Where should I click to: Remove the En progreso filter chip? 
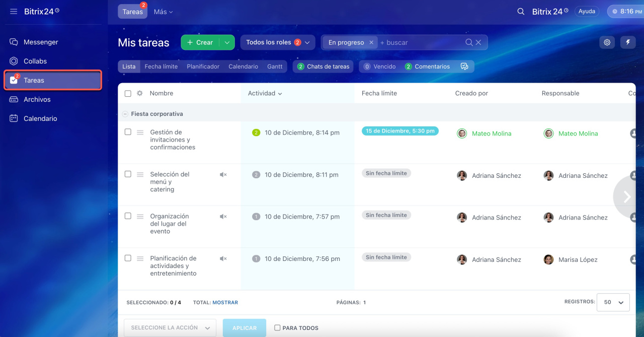(x=371, y=43)
